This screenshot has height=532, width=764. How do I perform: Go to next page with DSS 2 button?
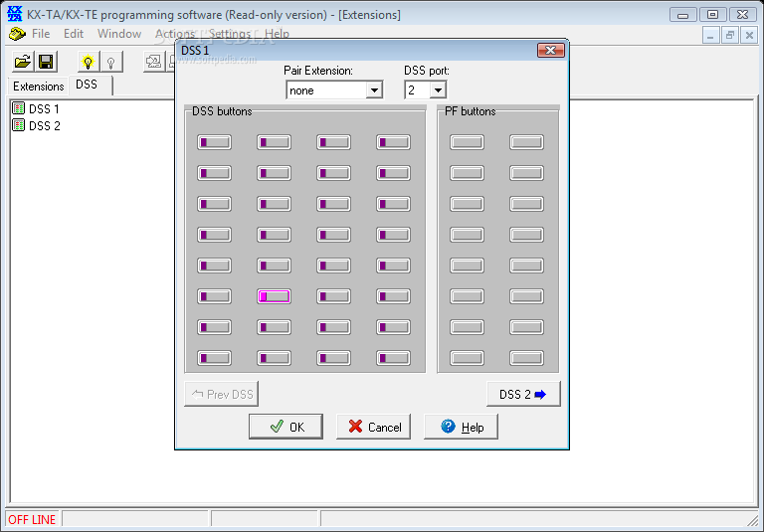tap(523, 394)
